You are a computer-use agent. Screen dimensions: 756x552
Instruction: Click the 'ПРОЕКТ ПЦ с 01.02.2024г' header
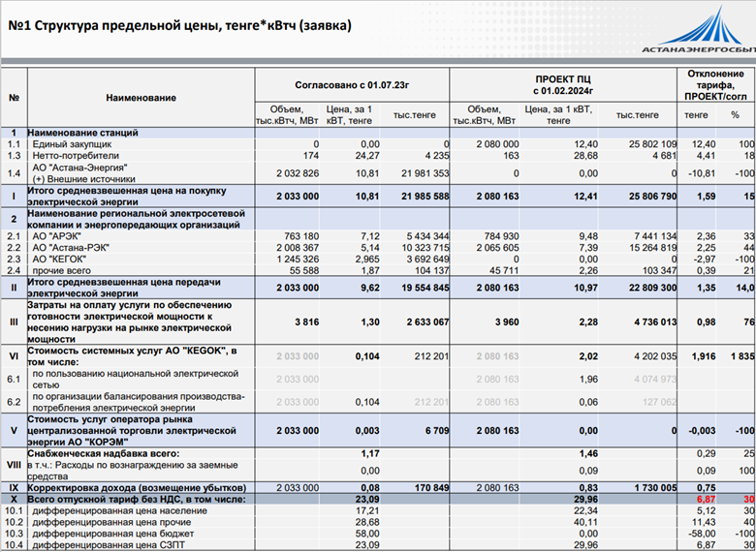[563, 85]
